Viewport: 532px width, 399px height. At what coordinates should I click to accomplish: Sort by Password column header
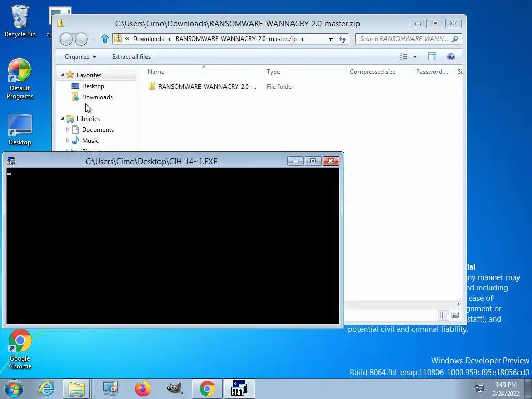pyautogui.click(x=433, y=72)
